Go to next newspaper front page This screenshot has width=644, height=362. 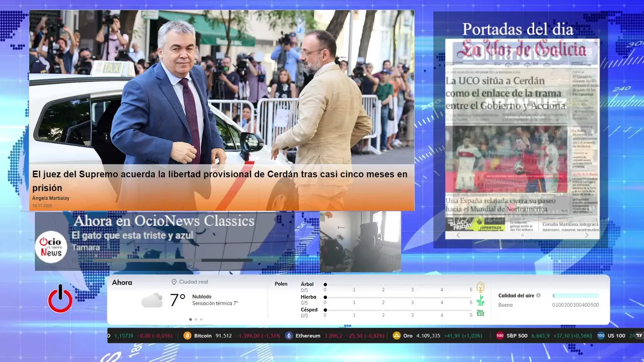point(587,235)
